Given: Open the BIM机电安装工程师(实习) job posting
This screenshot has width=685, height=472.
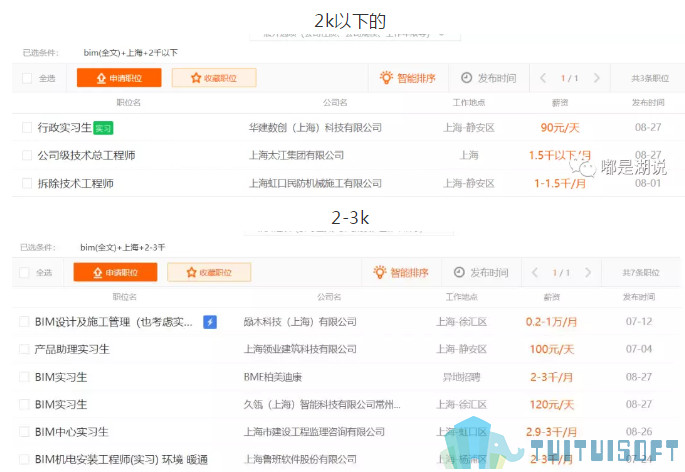Looking at the screenshot, I should click(121, 459).
